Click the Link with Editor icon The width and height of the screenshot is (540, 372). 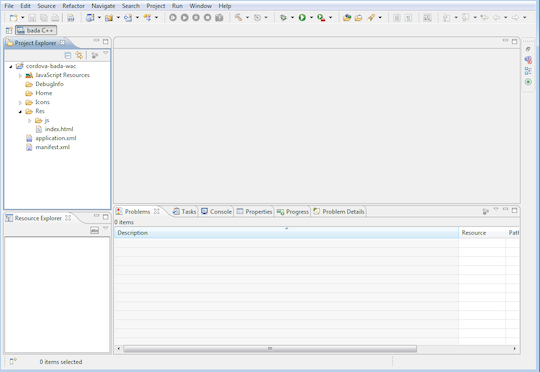click(x=79, y=55)
